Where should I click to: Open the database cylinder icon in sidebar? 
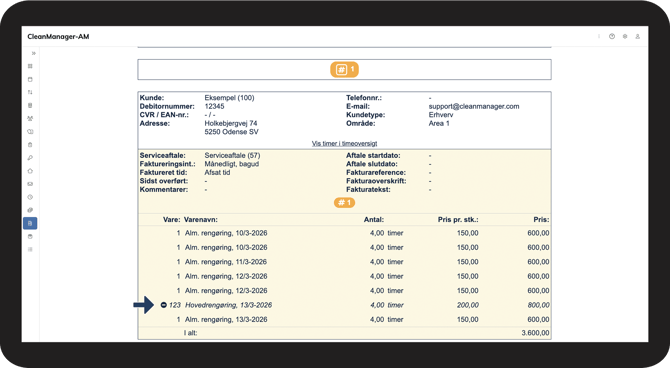click(x=30, y=236)
